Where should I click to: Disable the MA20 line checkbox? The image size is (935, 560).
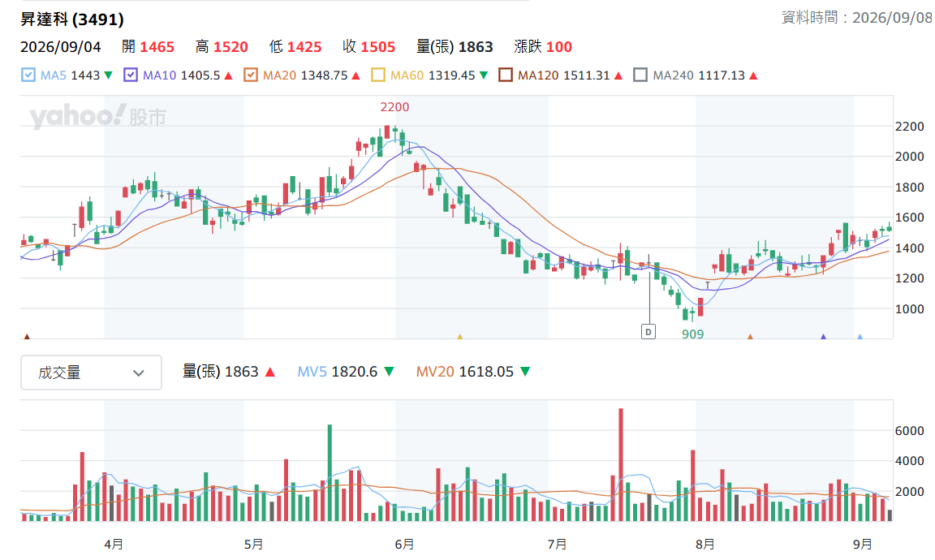click(251, 75)
